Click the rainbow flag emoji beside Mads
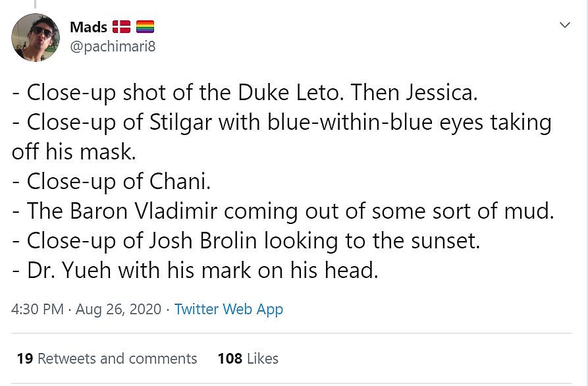Screen dimensions: 588x386 point(145,27)
